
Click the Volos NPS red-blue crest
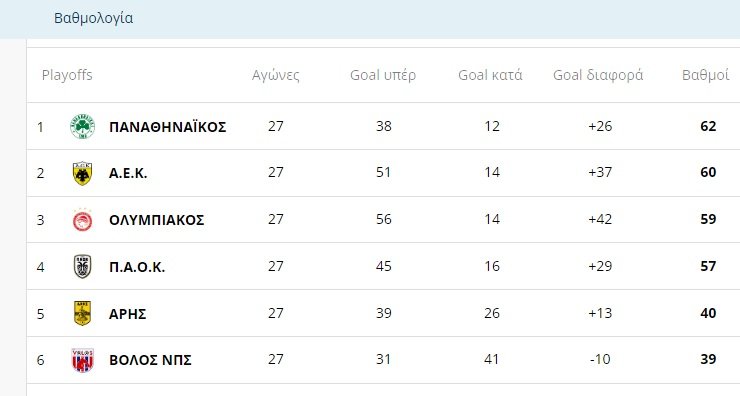[x=83, y=360]
